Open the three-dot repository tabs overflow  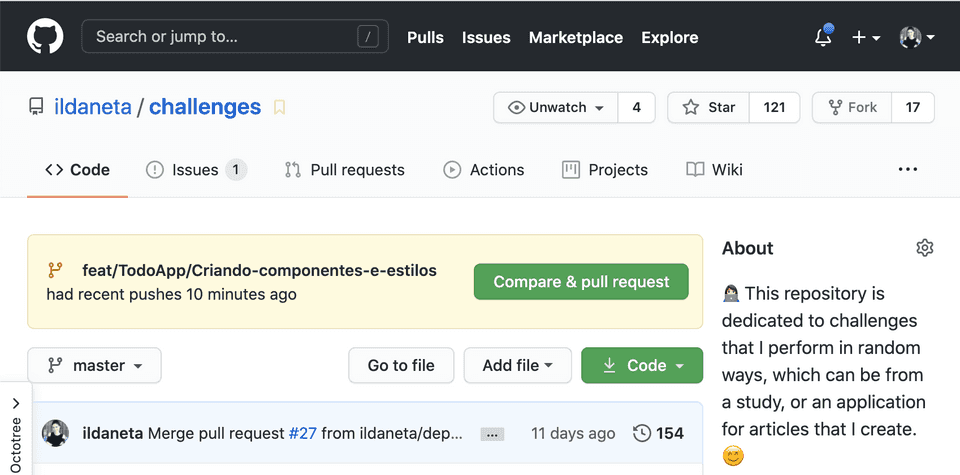point(907,170)
